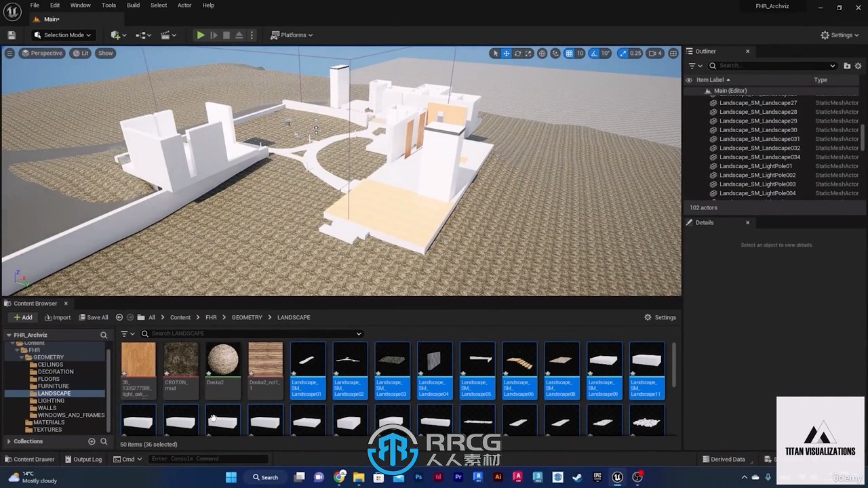Click the Search LANDSCAPE field
The image size is (868, 488).
pyautogui.click(x=252, y=333)
